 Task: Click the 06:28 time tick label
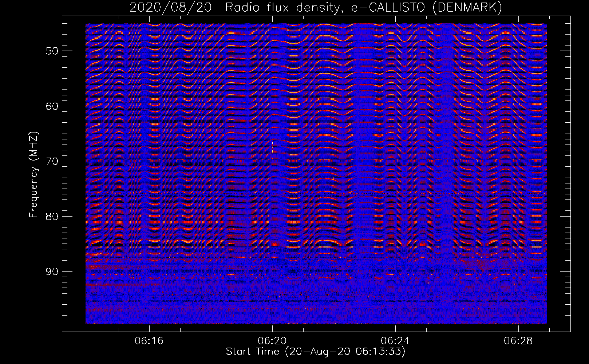pyautogui.click(x=518, y=341)
